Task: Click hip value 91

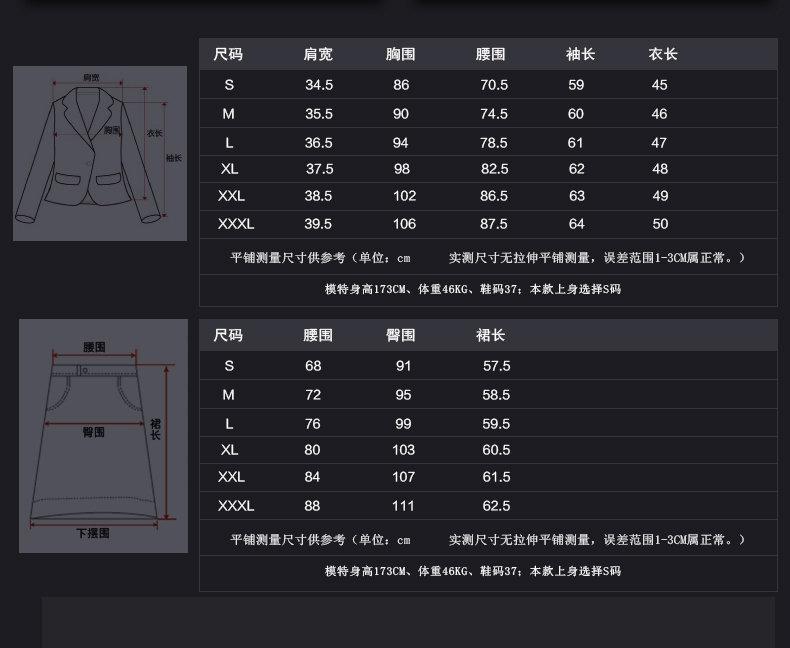Action: (x=403, y=366)
